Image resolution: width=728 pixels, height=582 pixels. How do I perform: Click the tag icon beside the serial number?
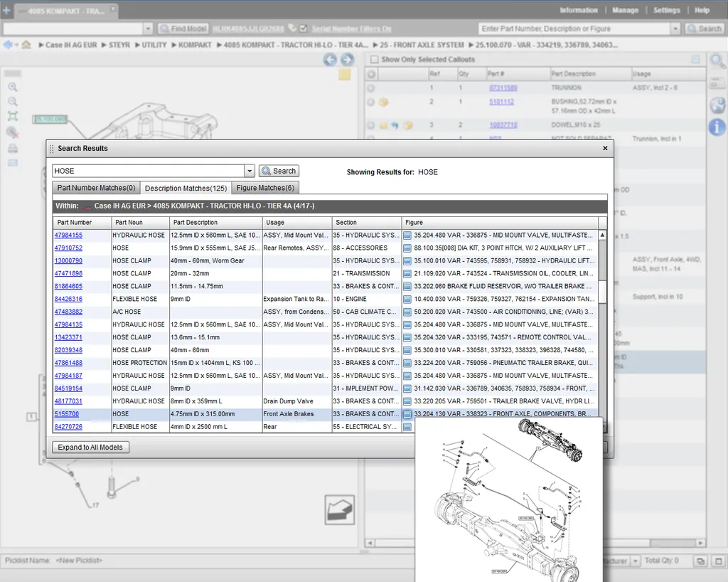[x=292, y=28]
